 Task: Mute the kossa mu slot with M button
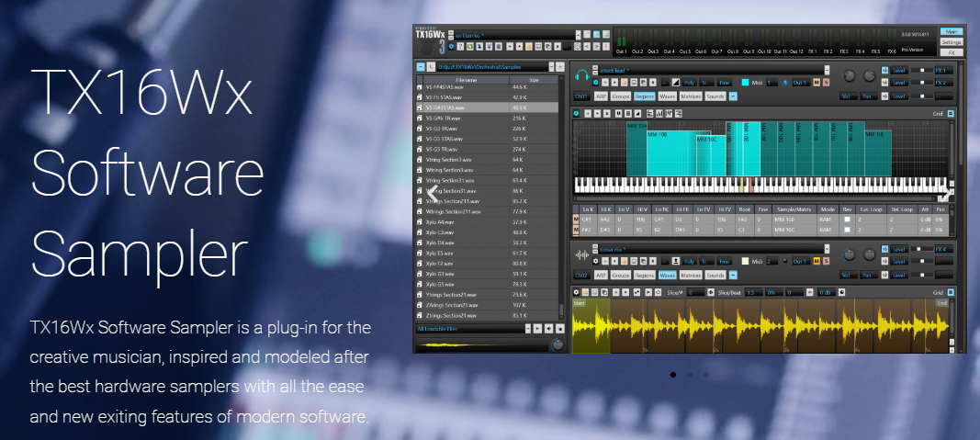tap(817, 261)
